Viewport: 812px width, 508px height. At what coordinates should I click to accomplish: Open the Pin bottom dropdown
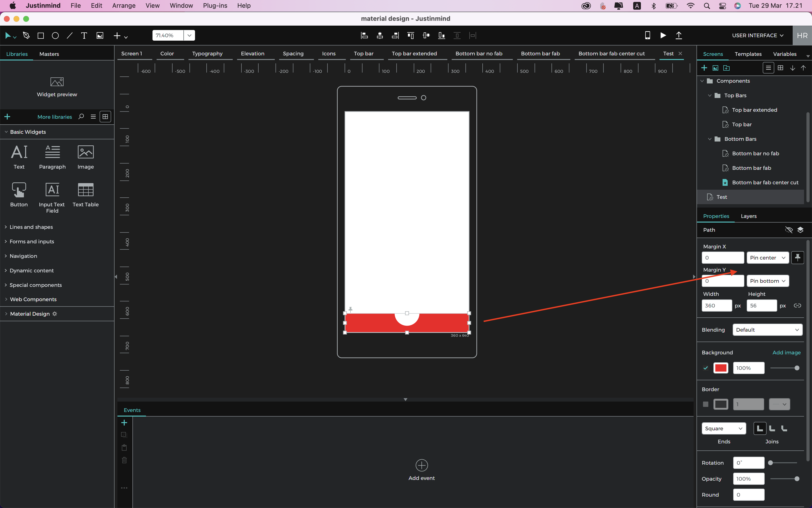(768, 281)
